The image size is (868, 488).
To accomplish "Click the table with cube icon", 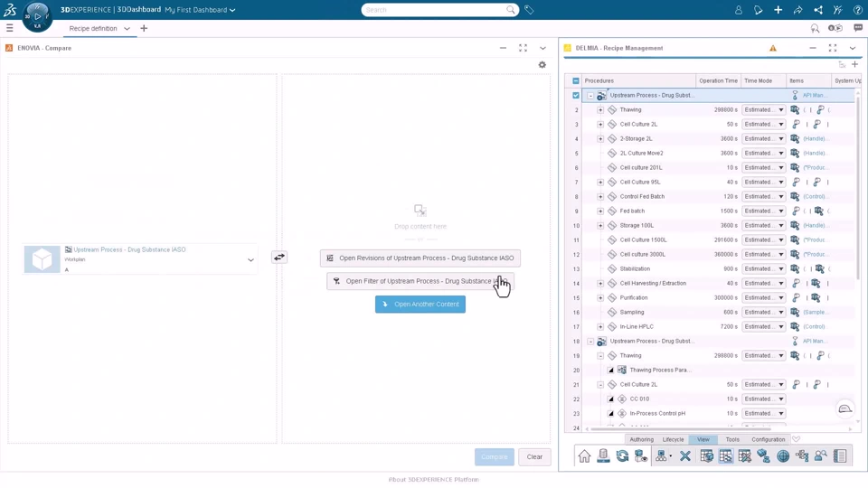I will [706, 455].
